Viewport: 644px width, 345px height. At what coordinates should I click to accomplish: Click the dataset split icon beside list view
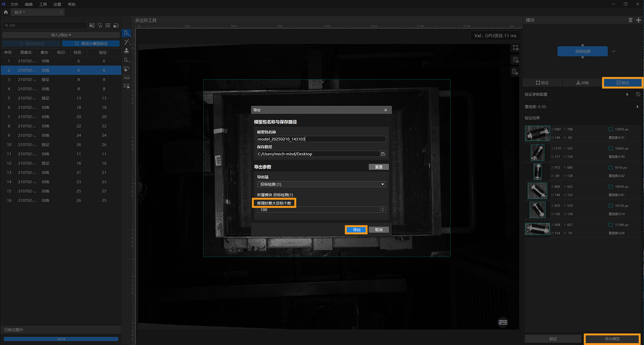[116, 26]
